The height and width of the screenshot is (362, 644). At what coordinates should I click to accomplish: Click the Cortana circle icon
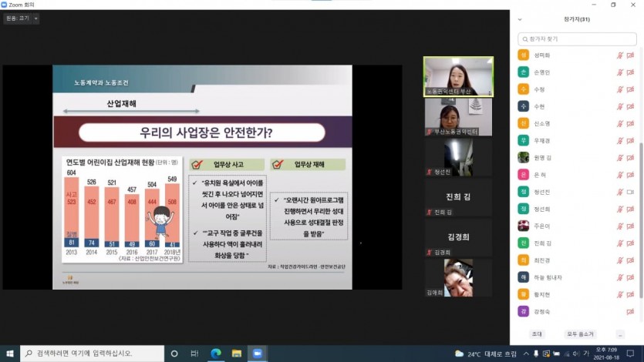[174, 354]
